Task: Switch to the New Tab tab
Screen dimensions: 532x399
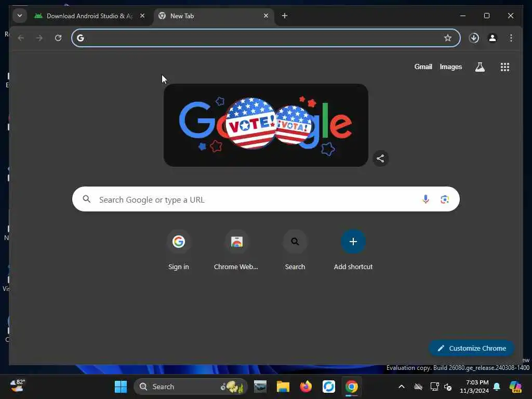Action: (x=214, y=16)
